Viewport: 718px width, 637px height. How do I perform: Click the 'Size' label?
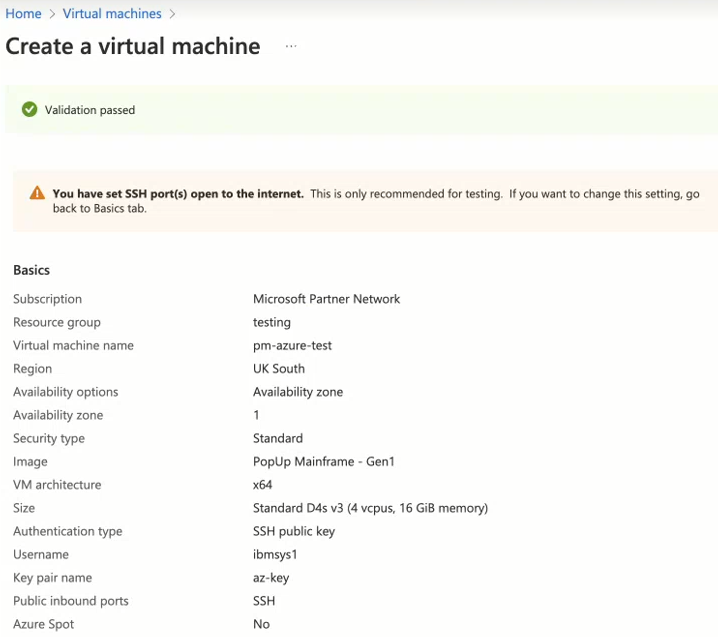click(24, 508)
